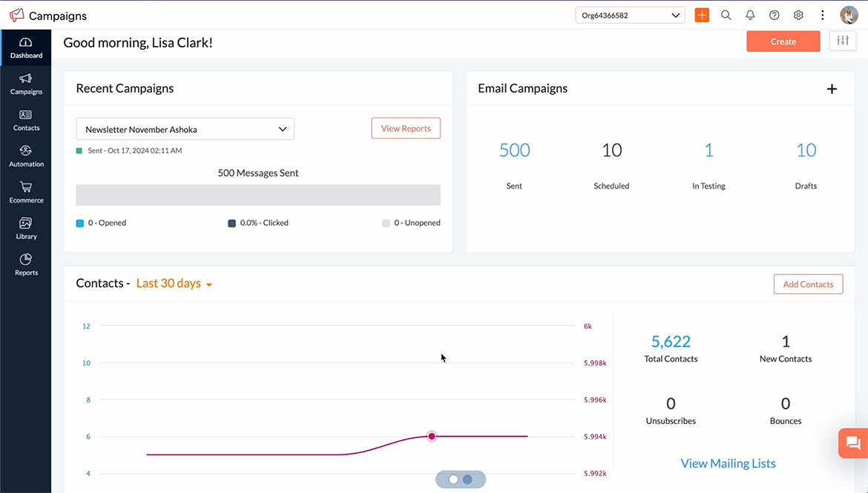Click the View Reports button
868x493 pixels.
[x=406, y=128]
